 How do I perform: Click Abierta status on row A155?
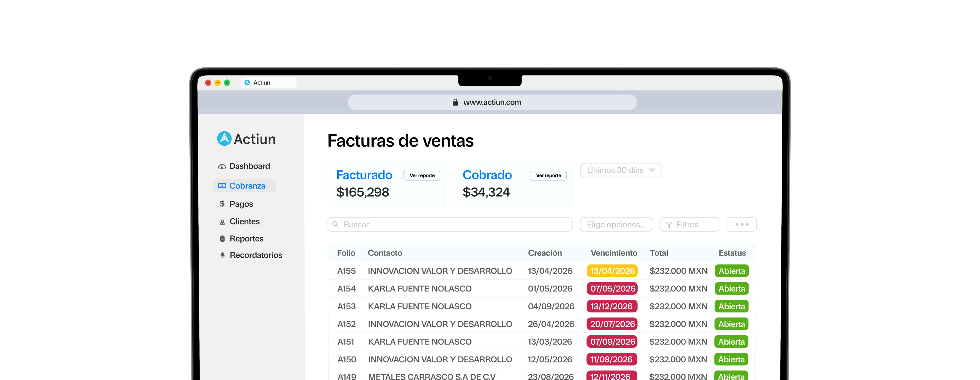(x=732, y=271)
